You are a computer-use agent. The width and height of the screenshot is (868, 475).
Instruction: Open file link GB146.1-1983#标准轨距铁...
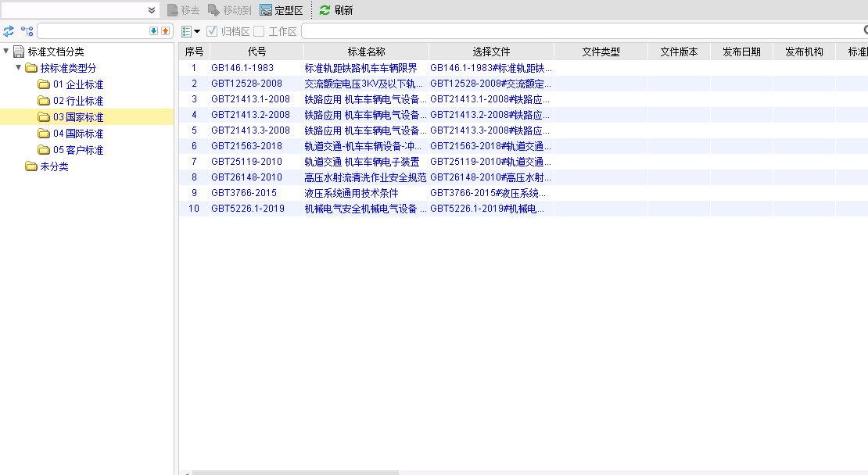tap(491, 68)
